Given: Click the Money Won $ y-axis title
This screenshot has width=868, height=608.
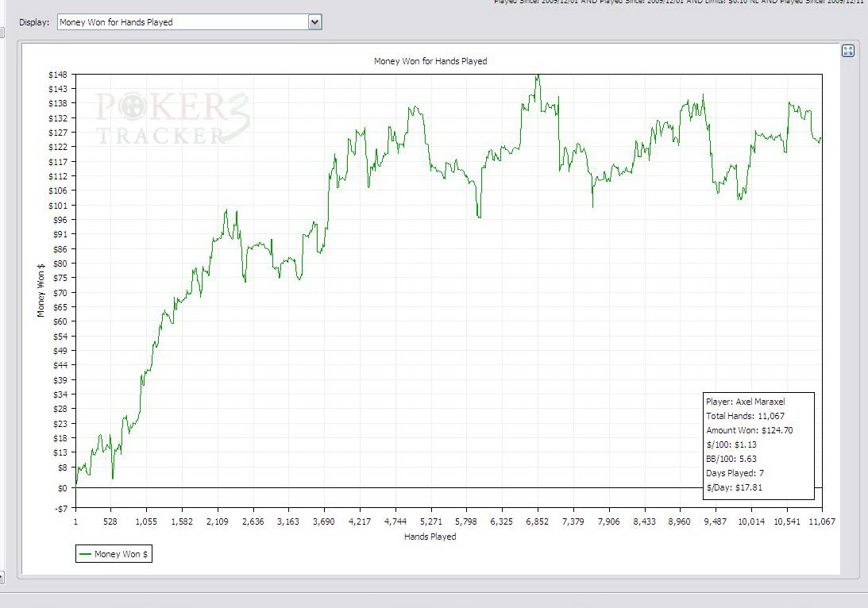Looking at the screenshot, I should pos(41,290).
